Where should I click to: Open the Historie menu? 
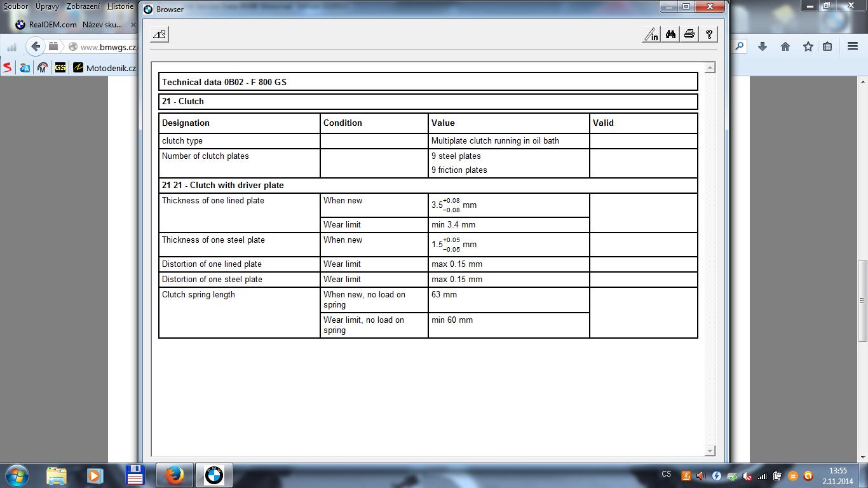(120, 6)
